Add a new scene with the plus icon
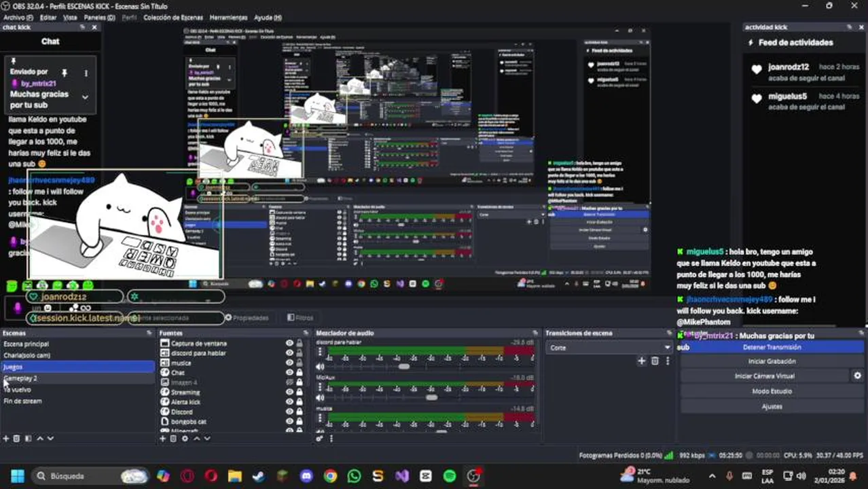The width and height of the screenshot is (868, 489). coord(6,439)
